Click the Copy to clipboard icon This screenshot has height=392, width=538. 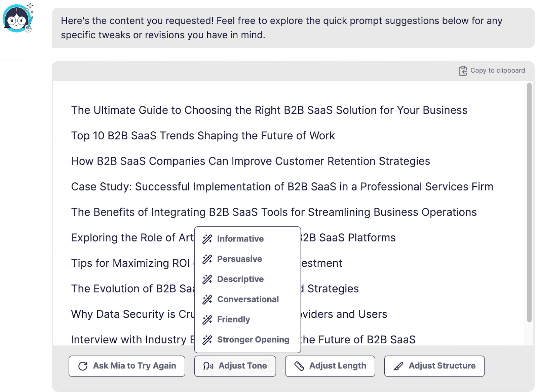pyautogui.click(x=463, y=70)
